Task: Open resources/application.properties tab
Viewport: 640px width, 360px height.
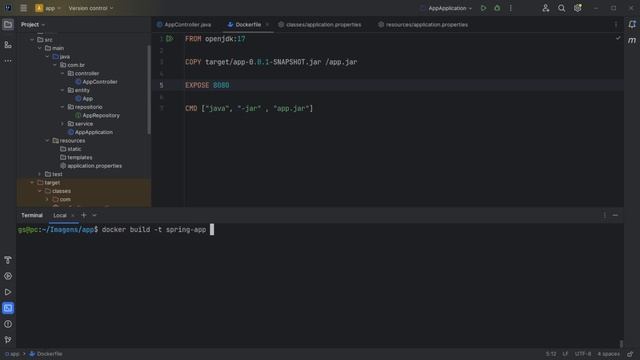Action: 423,24
